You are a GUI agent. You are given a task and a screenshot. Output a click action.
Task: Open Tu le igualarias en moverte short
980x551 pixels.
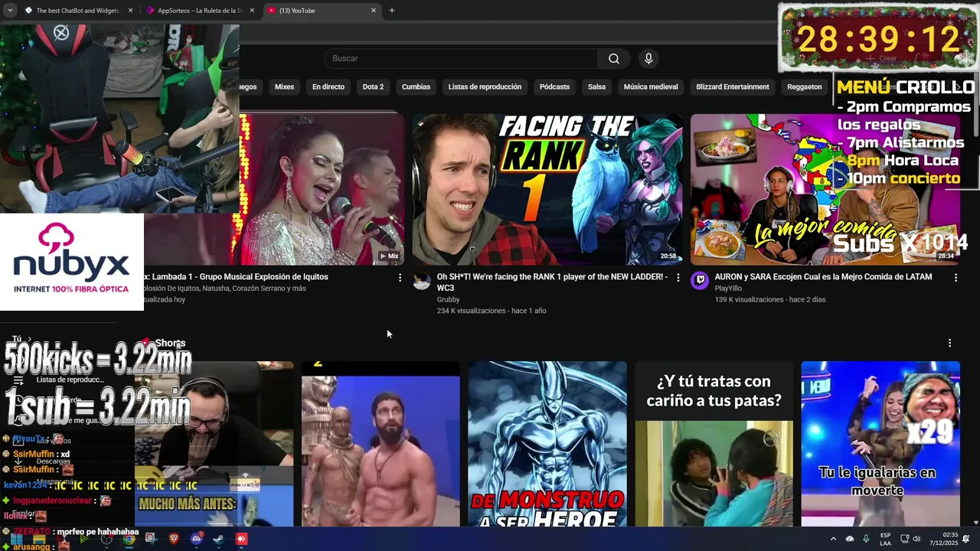(880, 444)
